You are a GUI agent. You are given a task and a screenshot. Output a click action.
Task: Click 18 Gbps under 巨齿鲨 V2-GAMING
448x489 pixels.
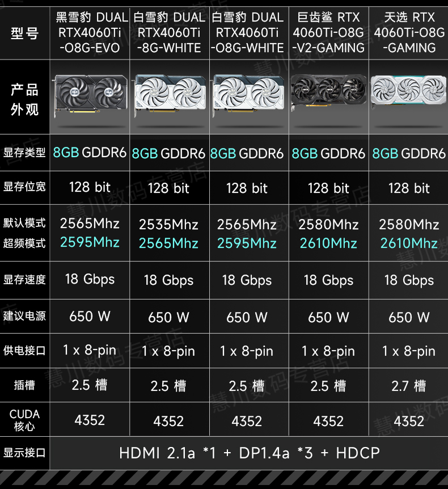[328, 280]
